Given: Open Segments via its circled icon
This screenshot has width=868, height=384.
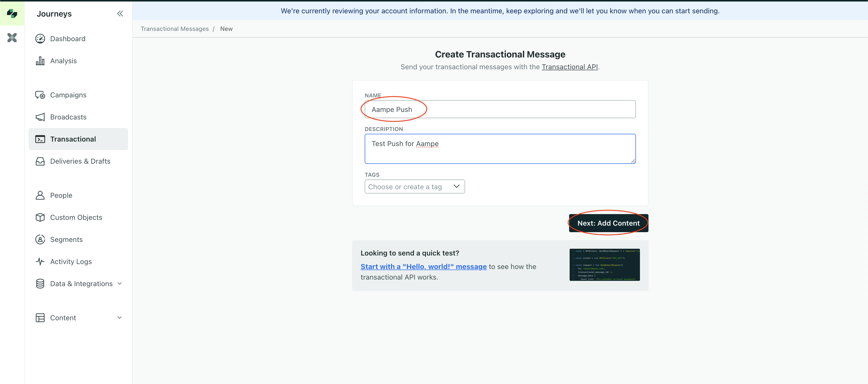Looking at the screenshot, I should pos(40,239).
